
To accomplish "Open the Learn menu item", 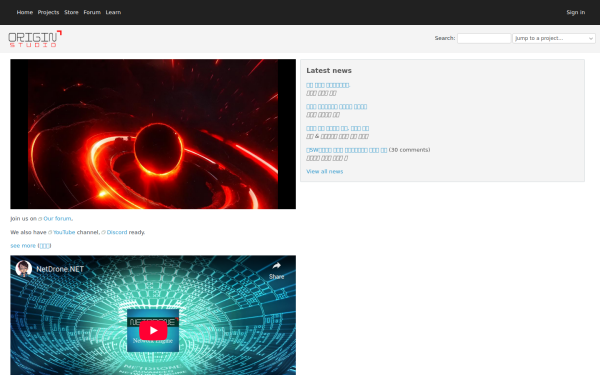I will tap(113, 12).
